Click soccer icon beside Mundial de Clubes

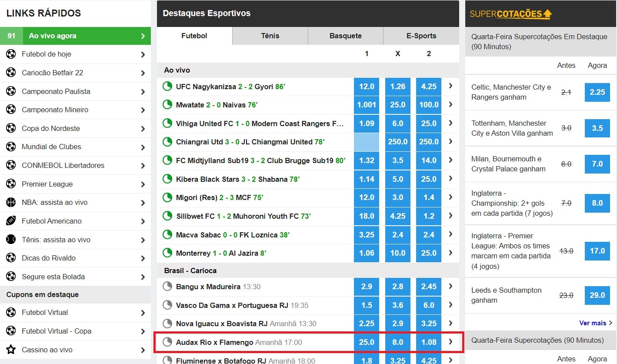[x=11, y=147]
